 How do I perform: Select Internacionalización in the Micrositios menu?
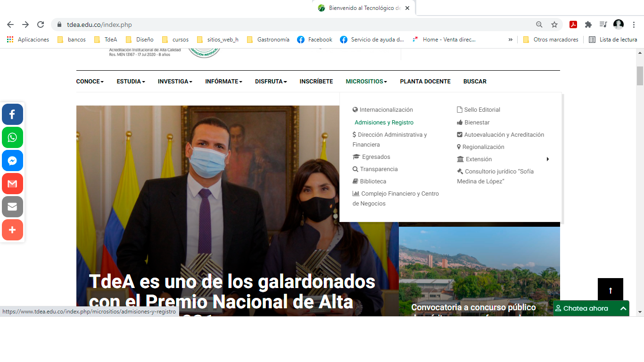click(x=383, y=110)
